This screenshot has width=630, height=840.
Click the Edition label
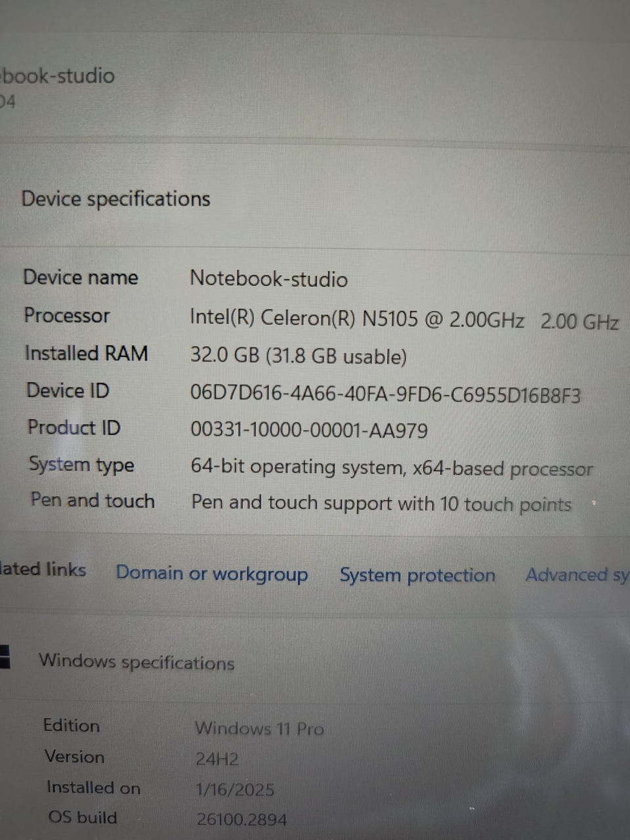point(72,725)
